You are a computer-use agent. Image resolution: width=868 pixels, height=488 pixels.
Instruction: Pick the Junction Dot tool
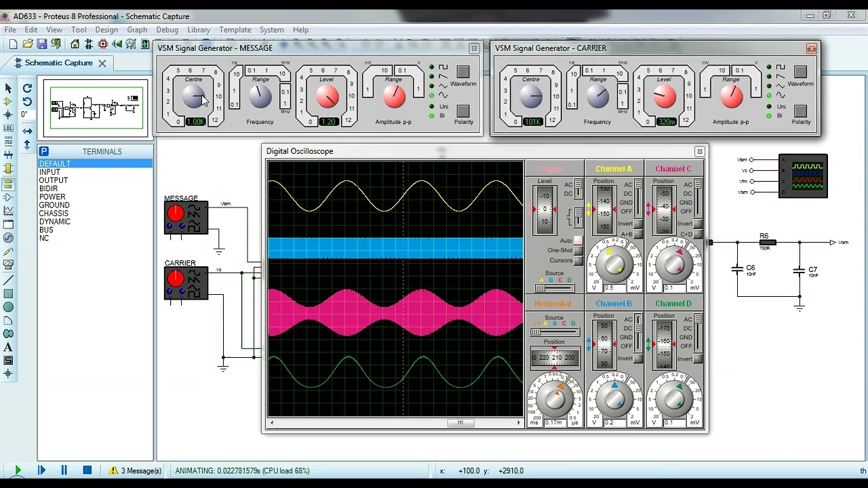point(8,115)
